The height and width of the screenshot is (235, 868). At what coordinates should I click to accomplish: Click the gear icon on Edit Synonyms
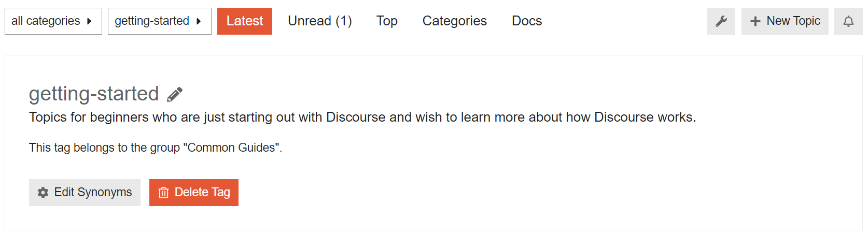pos(43,193)
